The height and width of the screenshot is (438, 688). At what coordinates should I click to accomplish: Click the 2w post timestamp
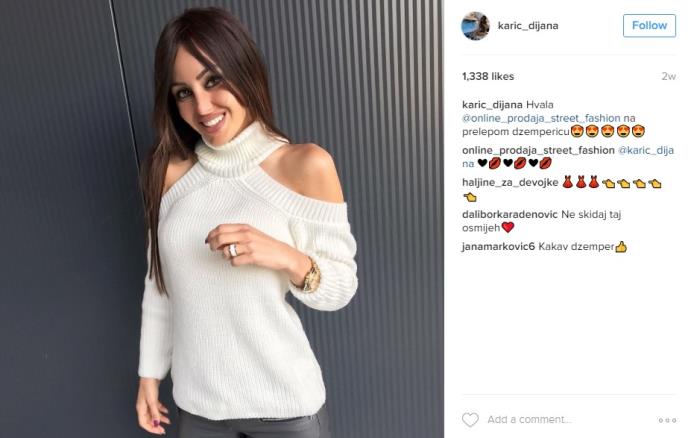click(668, 76)
